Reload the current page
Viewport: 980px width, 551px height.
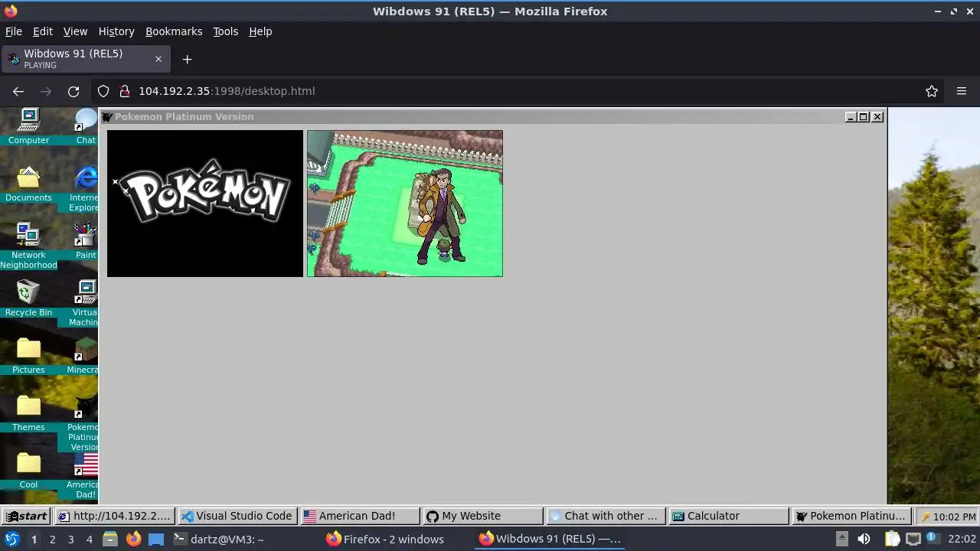(x=73, y=91)
